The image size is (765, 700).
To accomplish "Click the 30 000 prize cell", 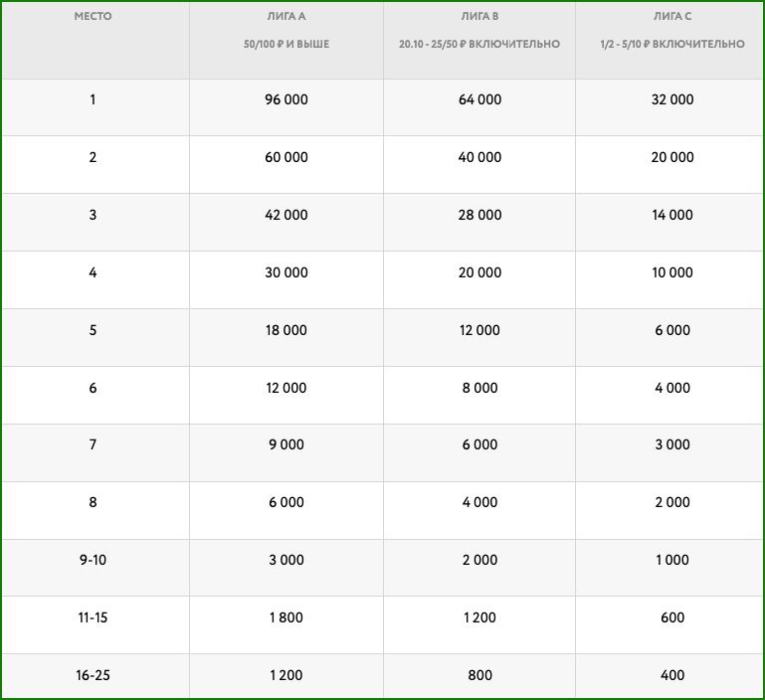I will (287, 272).
